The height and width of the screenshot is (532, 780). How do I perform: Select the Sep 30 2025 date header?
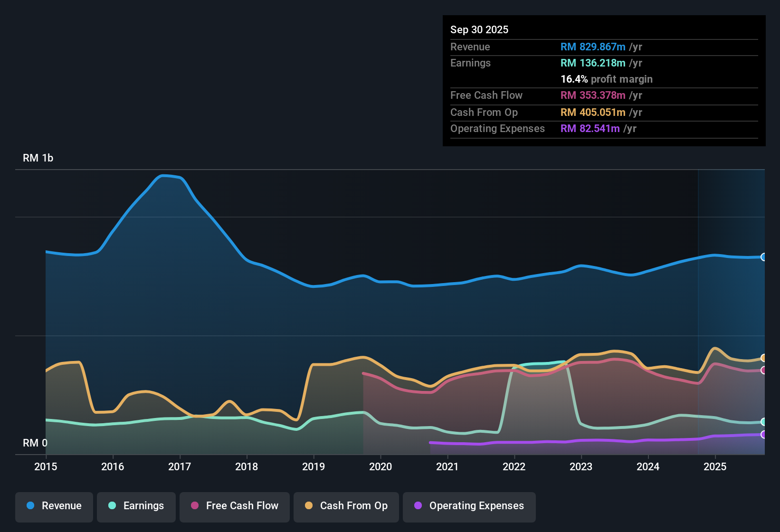479,29
